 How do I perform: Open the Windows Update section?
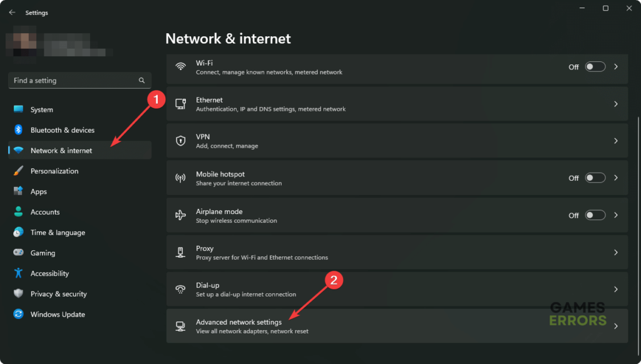click(57, 314)
